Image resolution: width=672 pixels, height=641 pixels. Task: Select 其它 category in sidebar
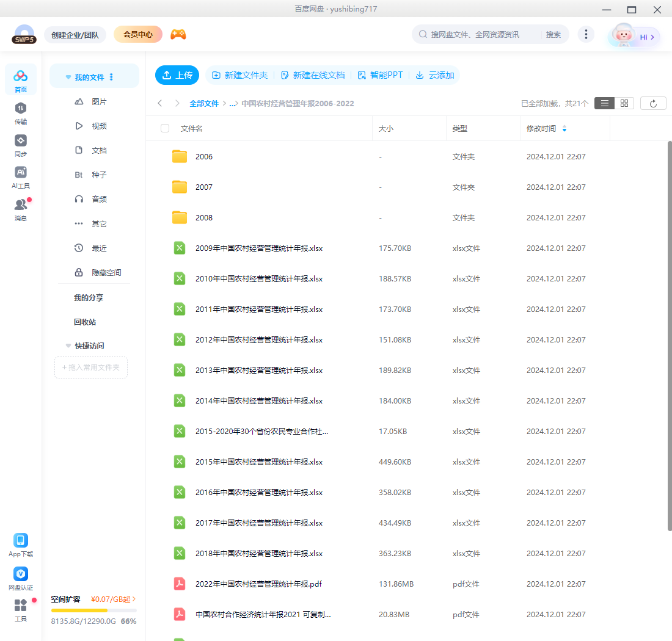(x=90, y=223)
